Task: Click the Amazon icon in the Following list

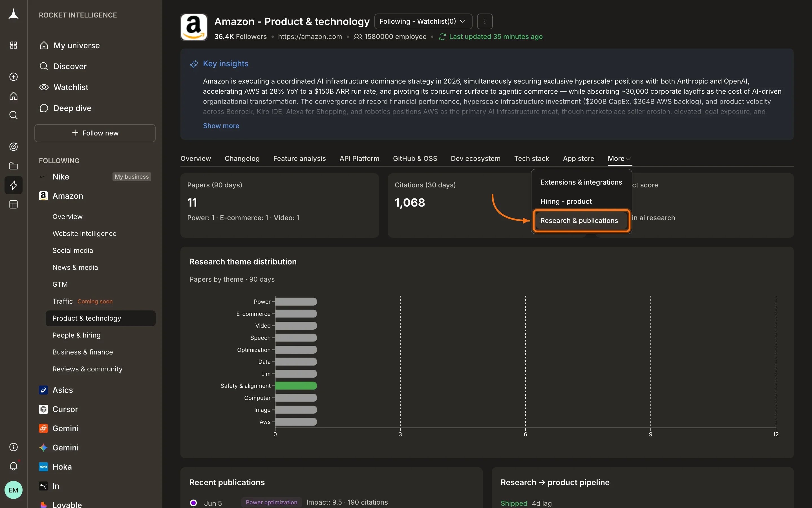Action: 43,196
